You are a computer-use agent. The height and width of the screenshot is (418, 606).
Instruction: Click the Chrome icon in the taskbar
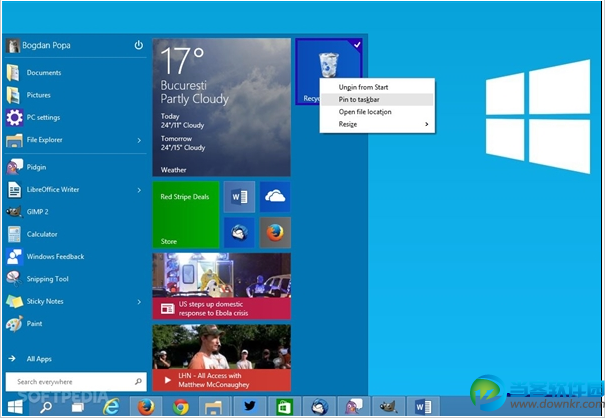pos(180,406)
